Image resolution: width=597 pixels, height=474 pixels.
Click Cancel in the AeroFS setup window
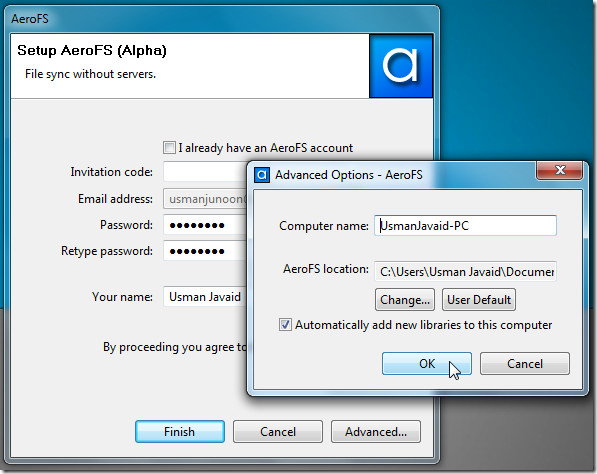(x=278, y=431)
